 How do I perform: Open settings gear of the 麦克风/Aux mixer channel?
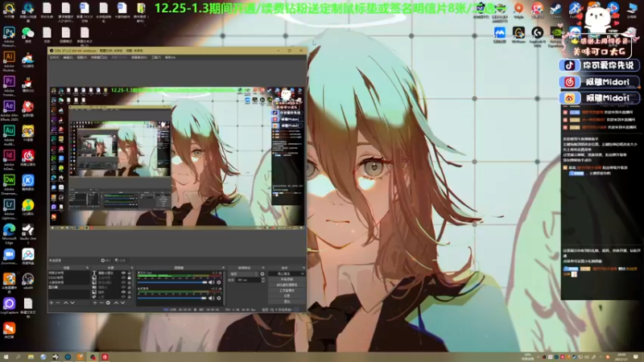[x=219, y=282]
